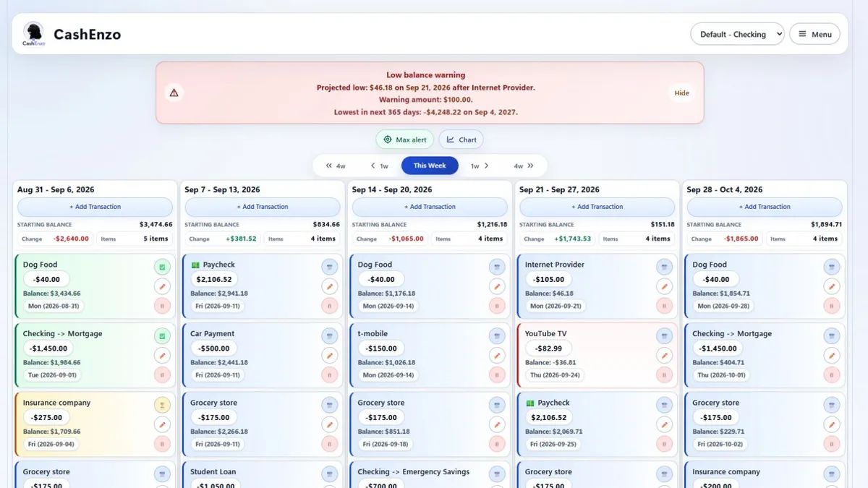Open the hamburger Menu
The width and height of the screenshot is (868, 488).
tap(814, 34)
